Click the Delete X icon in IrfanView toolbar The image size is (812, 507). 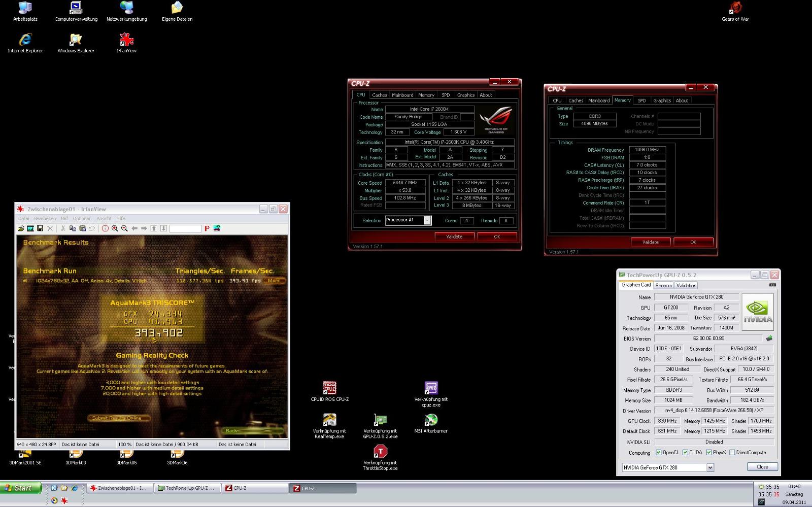[50, 228]
